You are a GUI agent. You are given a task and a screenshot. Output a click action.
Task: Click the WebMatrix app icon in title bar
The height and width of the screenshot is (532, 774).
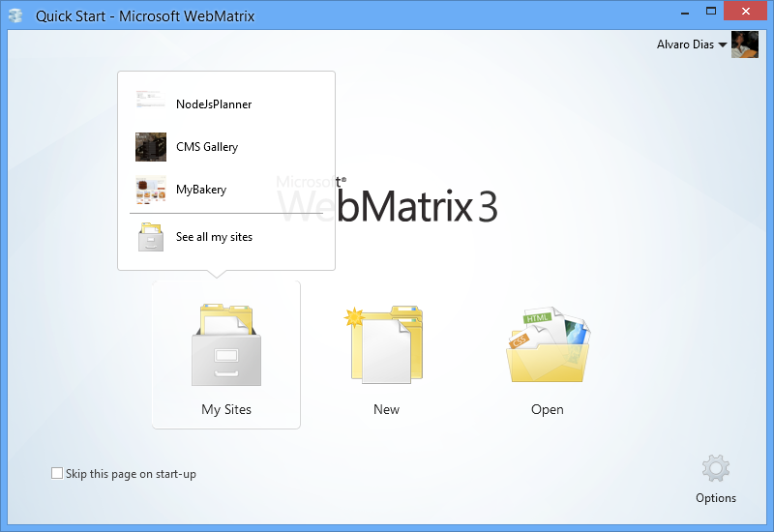point(15,15)
